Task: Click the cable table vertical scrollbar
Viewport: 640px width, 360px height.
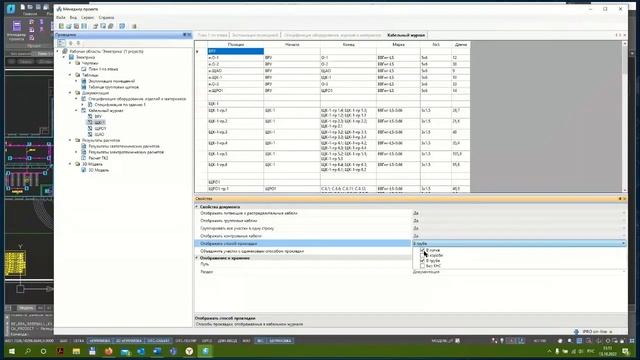Action: point(624,116)
